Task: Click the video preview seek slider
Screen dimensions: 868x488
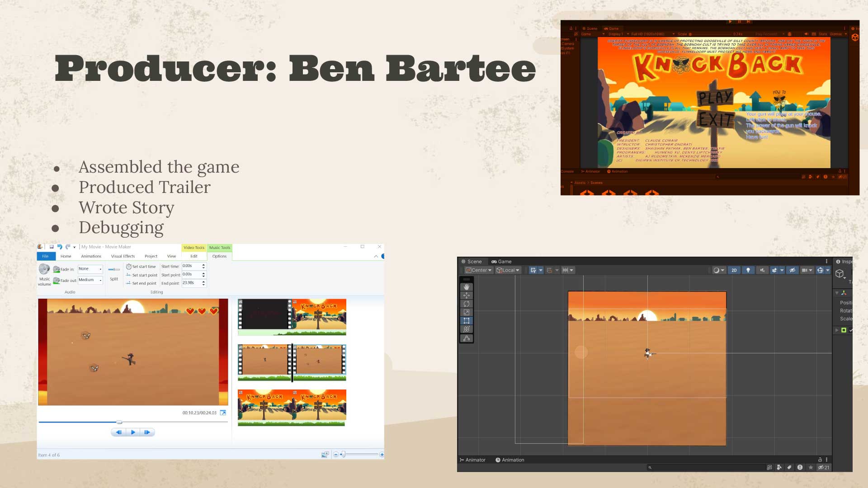Action: [x=119, y=422]
